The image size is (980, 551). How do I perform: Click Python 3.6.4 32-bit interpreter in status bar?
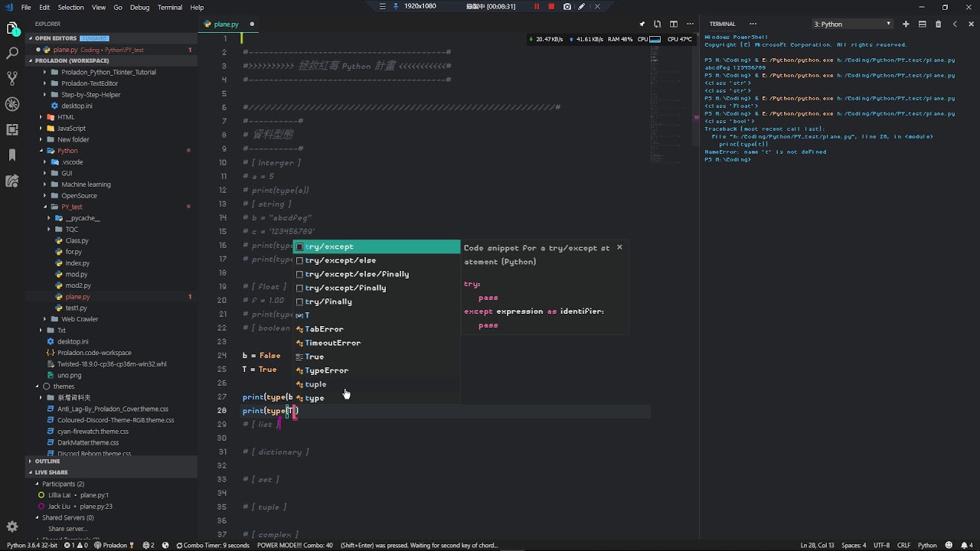[32, 546]
